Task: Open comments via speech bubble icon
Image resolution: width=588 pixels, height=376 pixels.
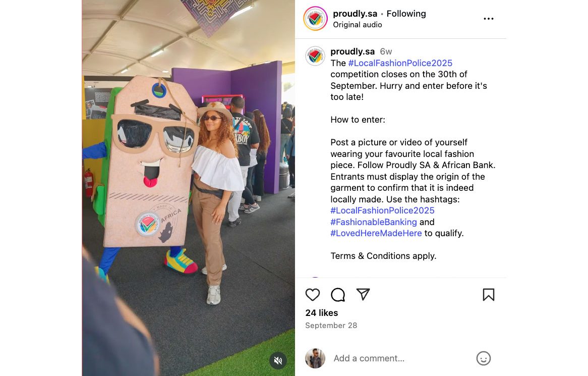Action: pyautogui.click(x=338, y=295)
